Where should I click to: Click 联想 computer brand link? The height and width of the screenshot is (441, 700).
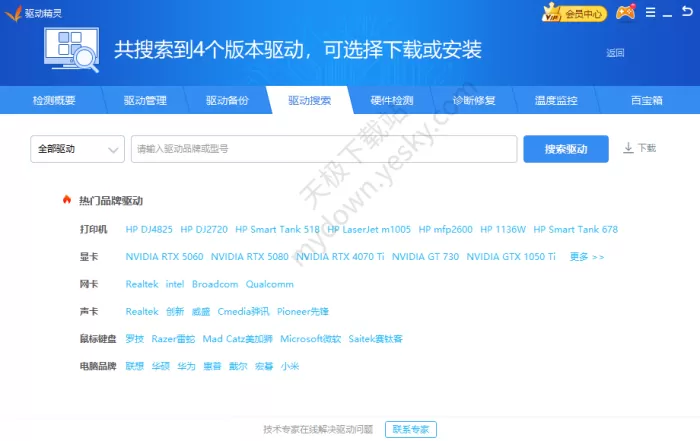[135, 366]
